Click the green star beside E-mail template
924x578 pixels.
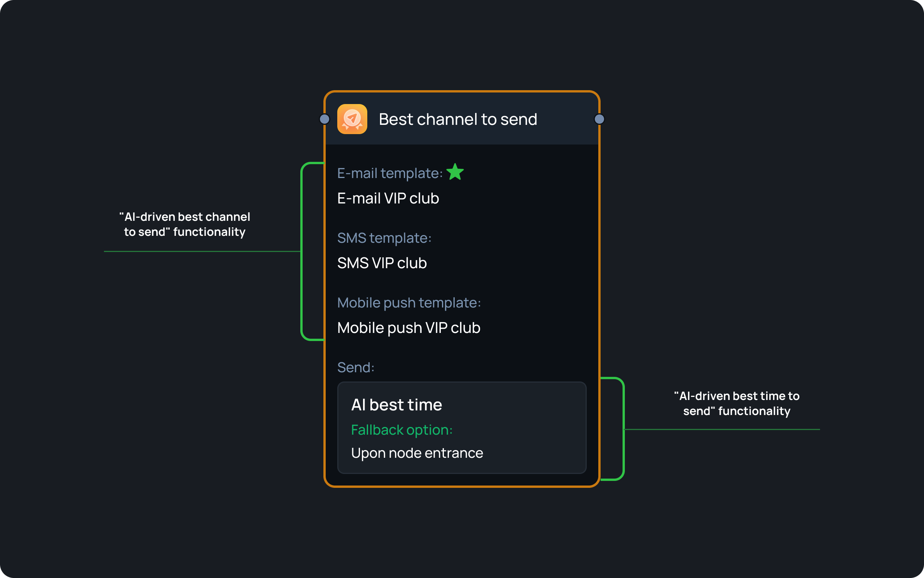point(455,172)
